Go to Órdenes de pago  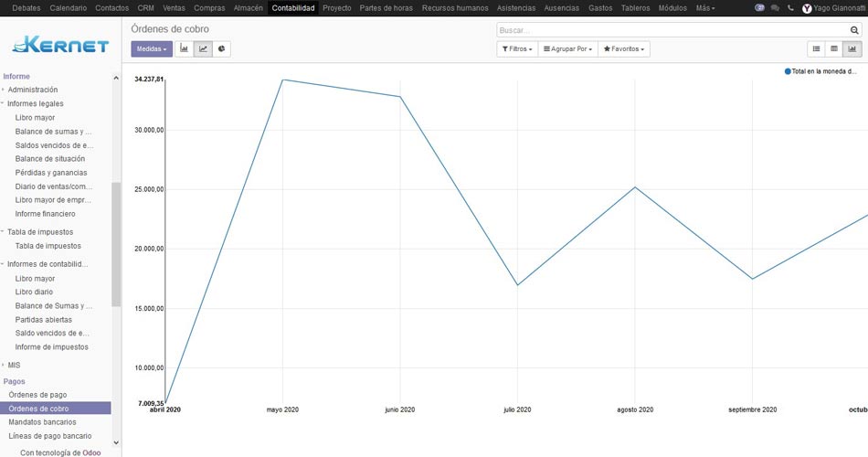[37, 395]
